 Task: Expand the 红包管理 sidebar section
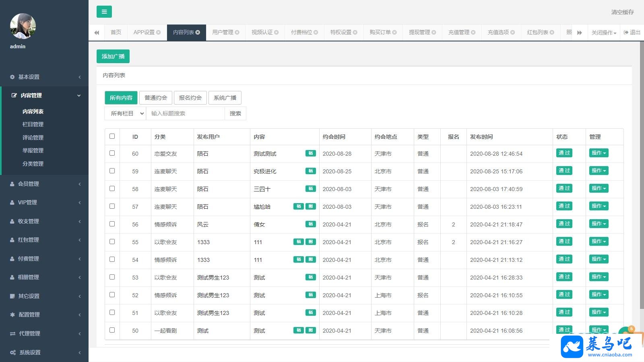pyautogui.click(x=44, y=240)
